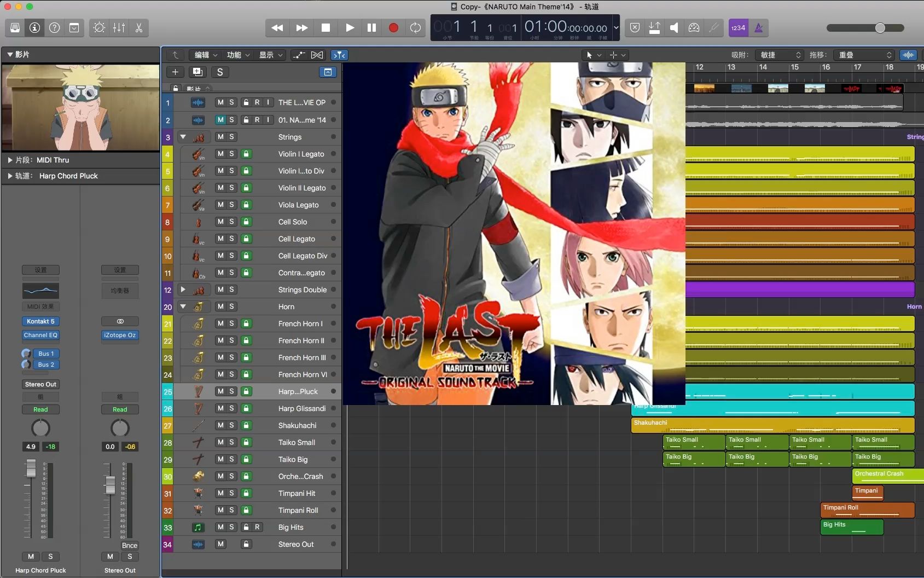Screen dimensions: 924x578
Task: Open the Mixer faders button
Action: coord(119,28)
